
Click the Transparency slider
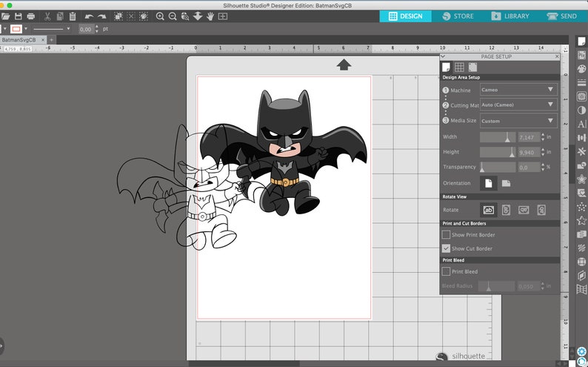(x=498, y=167)
